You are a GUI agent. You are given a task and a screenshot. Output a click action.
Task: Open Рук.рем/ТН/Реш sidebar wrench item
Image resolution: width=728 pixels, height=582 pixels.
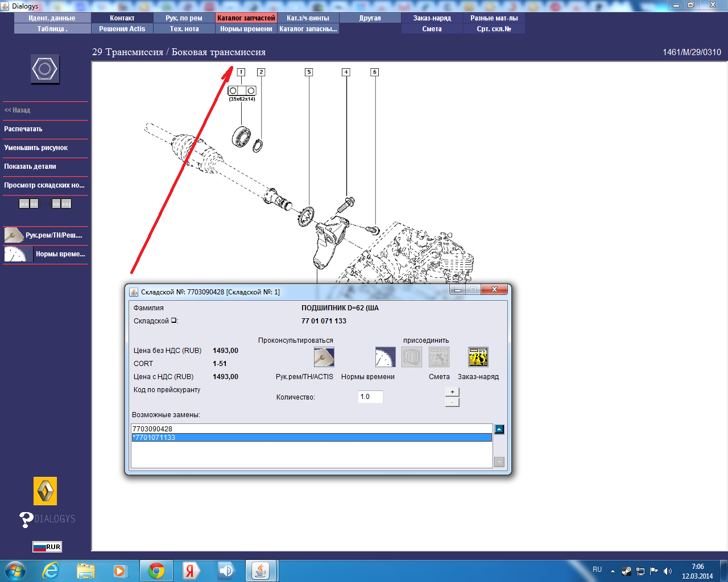(x=45, y=235)
